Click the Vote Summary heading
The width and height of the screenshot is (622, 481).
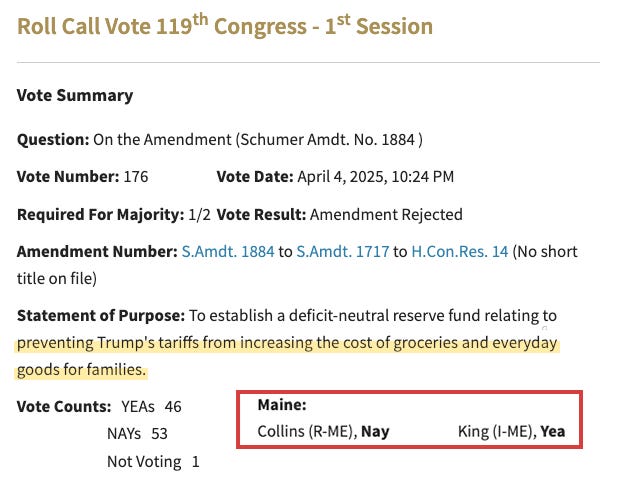coord(75,96)
